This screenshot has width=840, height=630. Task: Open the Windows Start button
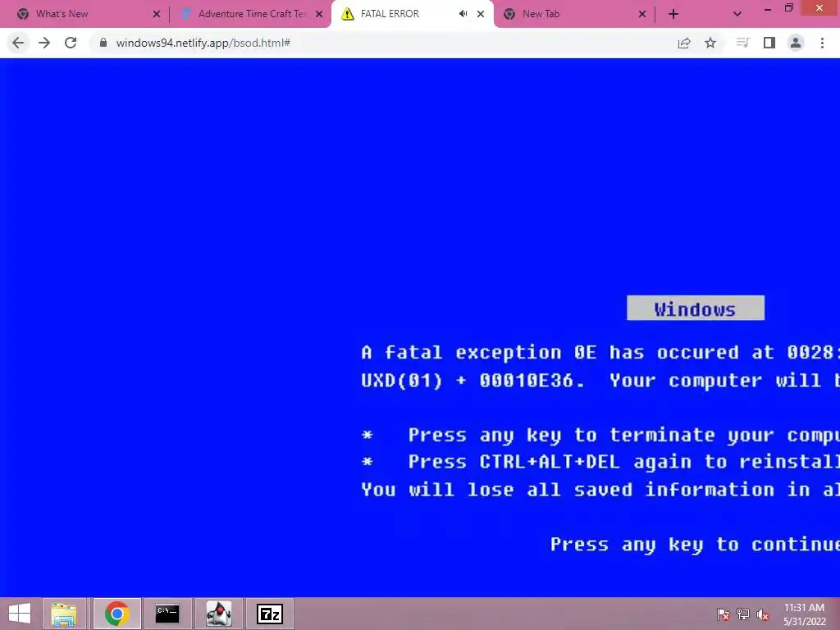click(x=20, y=614)
